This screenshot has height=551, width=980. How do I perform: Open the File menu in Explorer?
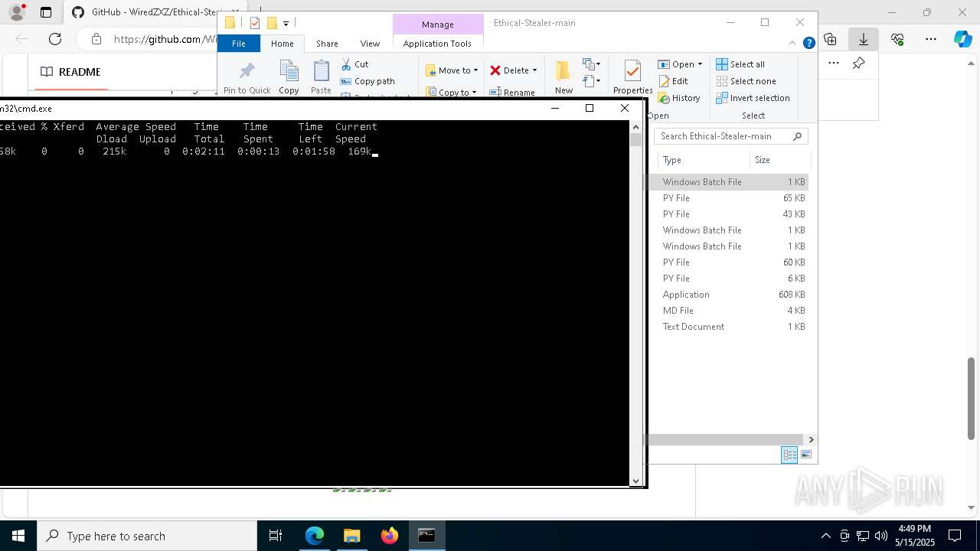tap(239, 44)
